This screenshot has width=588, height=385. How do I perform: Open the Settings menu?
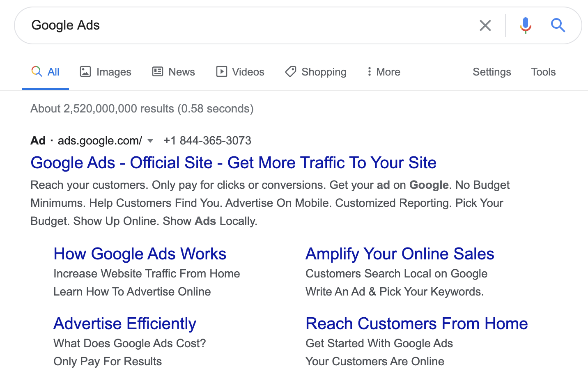[492, 72]
